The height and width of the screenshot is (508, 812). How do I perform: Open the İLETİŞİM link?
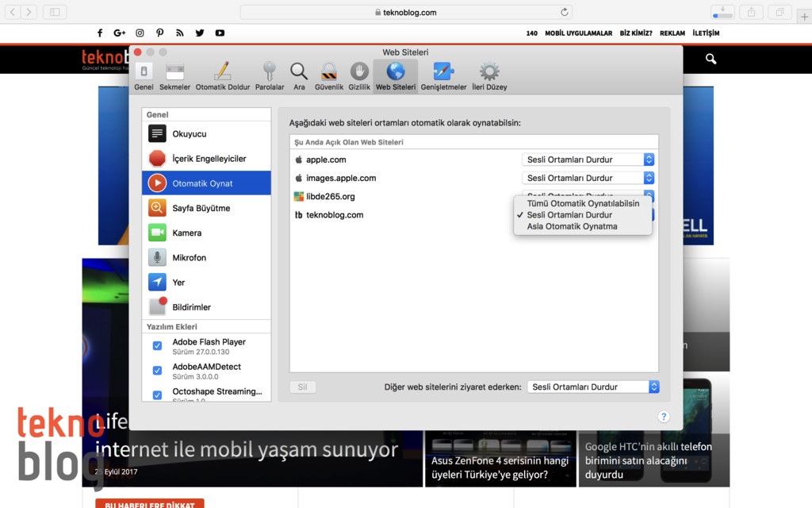[706, 33]
